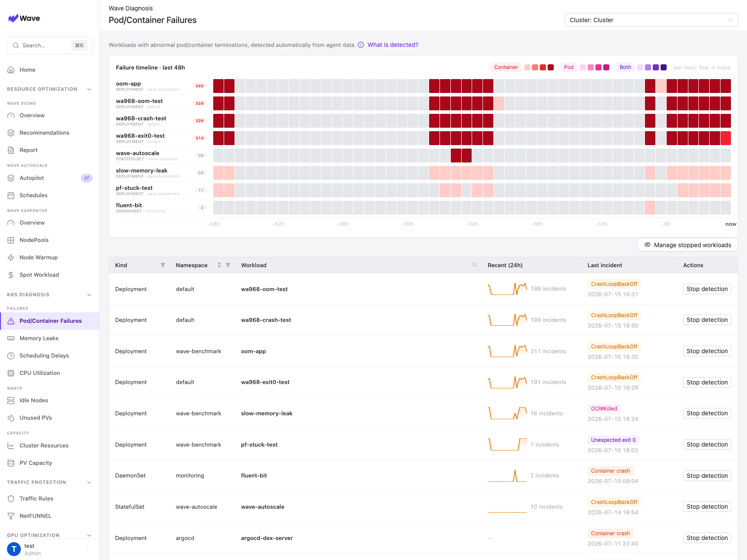Image resolution: width=747 pixels, height=560 pixels.
Task: Click the darkest Container legend swatch
Action: coord(551,67)
